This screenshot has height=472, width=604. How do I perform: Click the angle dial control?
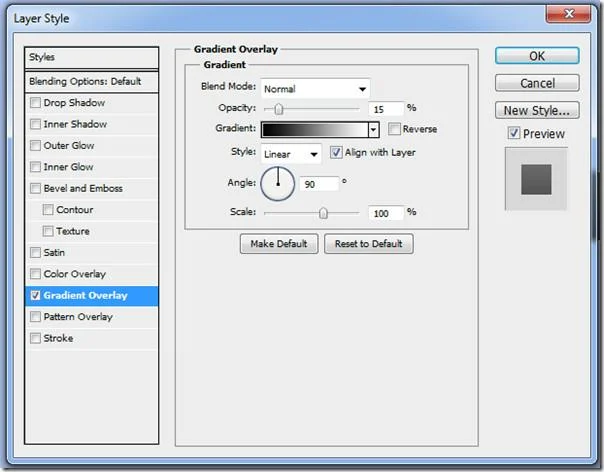278,183
